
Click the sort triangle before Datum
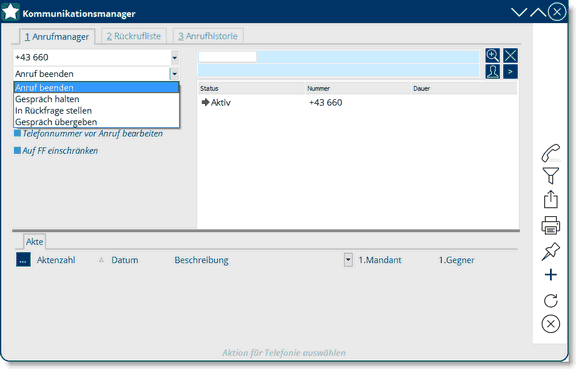(101, 260)
